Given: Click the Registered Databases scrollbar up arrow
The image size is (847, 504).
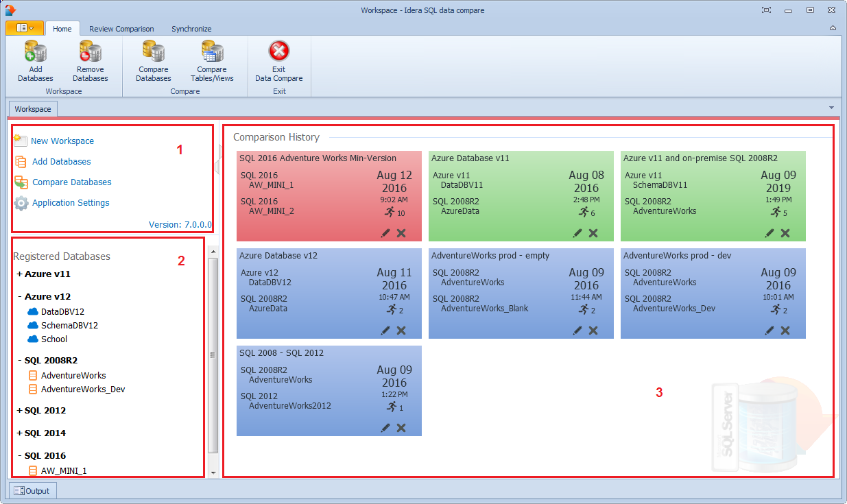Looking at the screenshot, I should coord(213,253).
